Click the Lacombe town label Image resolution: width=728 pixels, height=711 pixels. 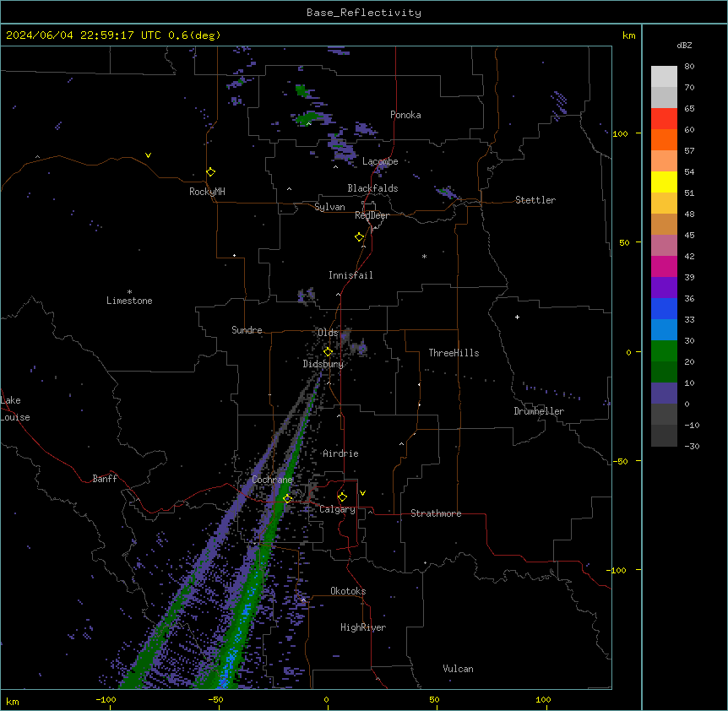tap(380, 161)
